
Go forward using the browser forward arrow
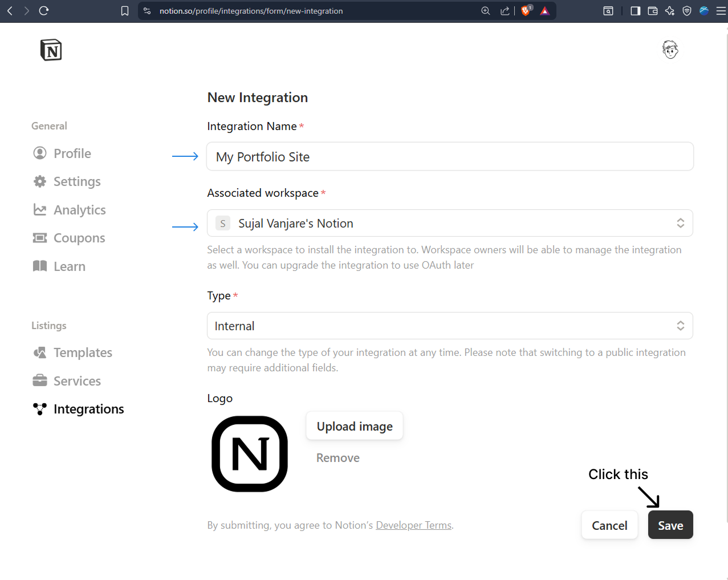pos(26,11)
